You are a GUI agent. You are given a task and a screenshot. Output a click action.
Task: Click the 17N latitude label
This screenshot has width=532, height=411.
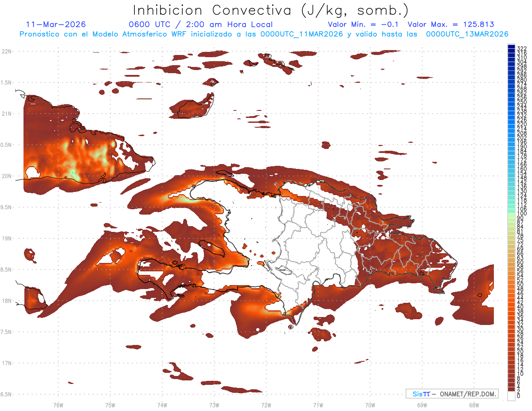tap(7, 363)
